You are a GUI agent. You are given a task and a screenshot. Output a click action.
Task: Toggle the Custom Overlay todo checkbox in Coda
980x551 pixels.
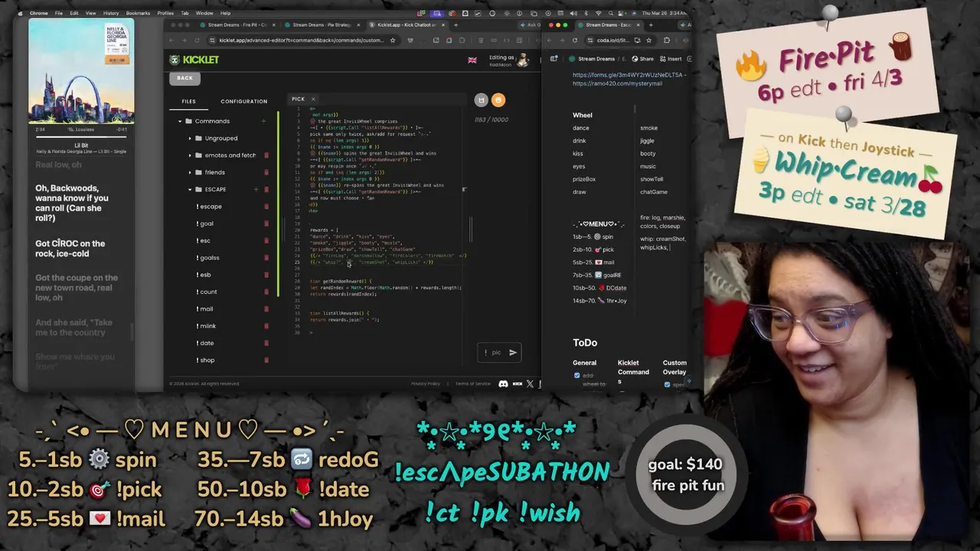click(x=667, y=384)
